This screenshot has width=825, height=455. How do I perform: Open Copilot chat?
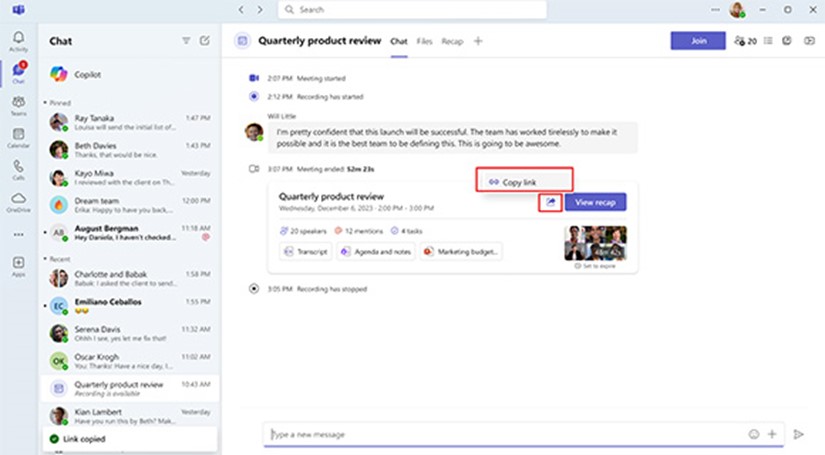pyautogui.click(x=129, y=74)
